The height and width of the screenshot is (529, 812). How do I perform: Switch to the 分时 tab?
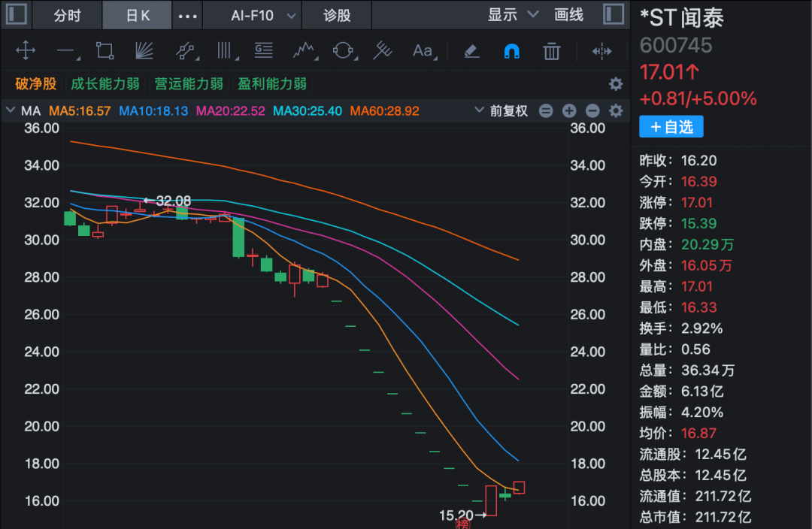click(x=68, y=16)
